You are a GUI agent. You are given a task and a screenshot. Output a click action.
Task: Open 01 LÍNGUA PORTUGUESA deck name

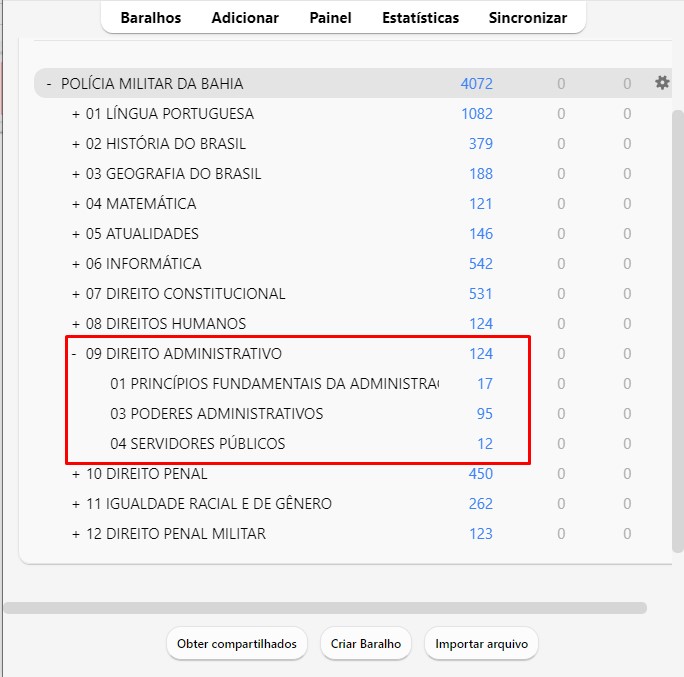coord(170,114)
